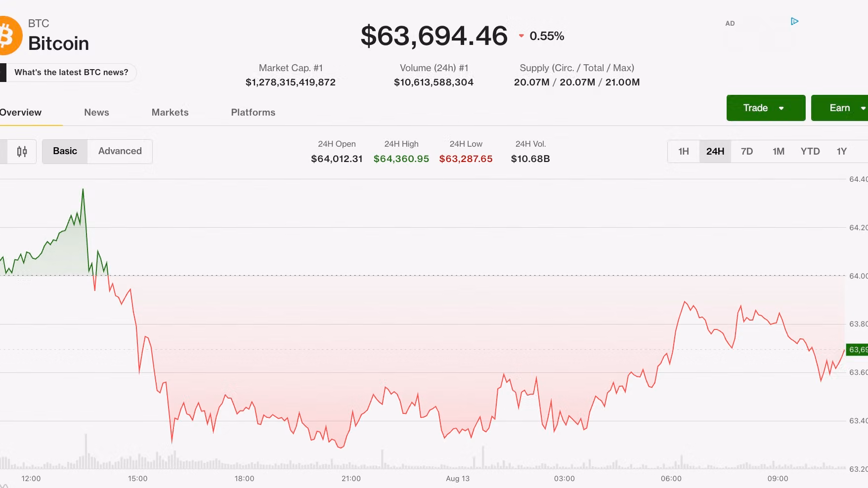Open the Markets tab
This screenshot has height=488, width=868.
tap(170, 112)
